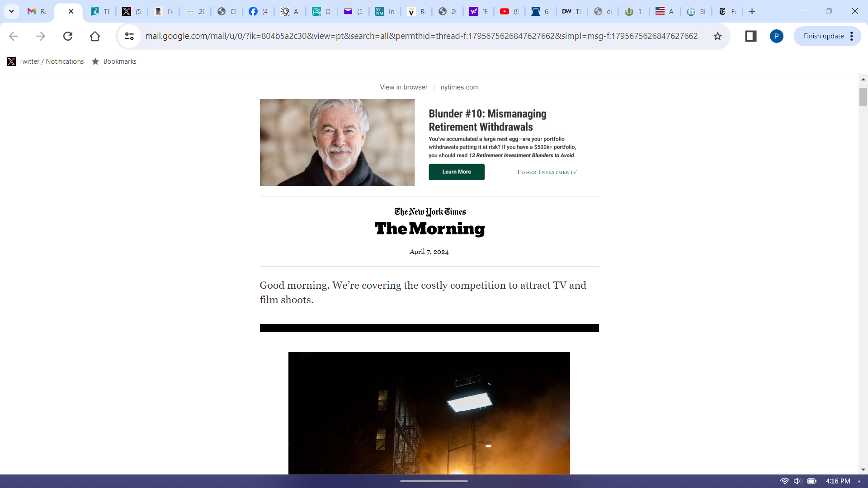Click the browser reload icon
This screenshot has width=868, height=488.
point(68,36)
